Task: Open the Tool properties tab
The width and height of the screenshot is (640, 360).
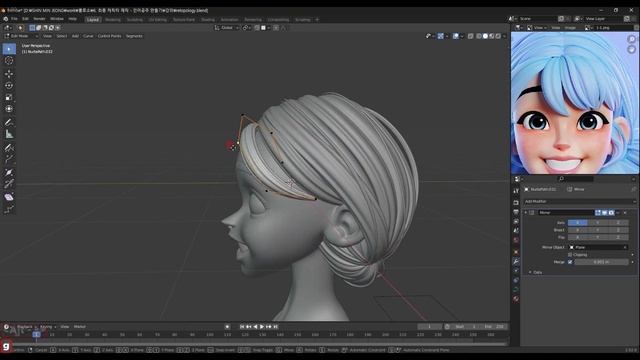Action: coord(516,191)
